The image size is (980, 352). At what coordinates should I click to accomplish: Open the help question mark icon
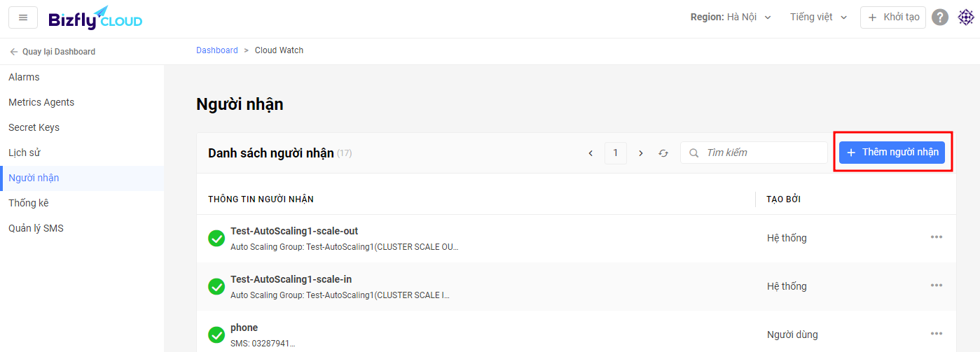pos(940,17)
